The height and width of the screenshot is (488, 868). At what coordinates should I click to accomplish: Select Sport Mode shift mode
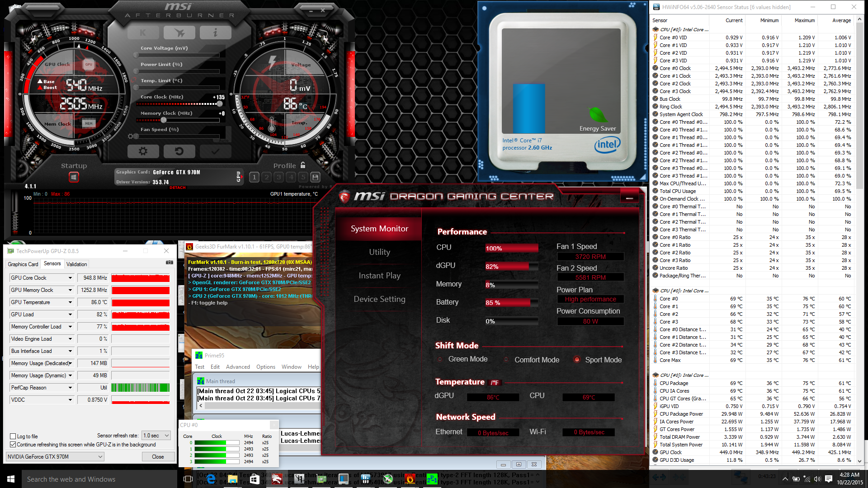[576, 360]
